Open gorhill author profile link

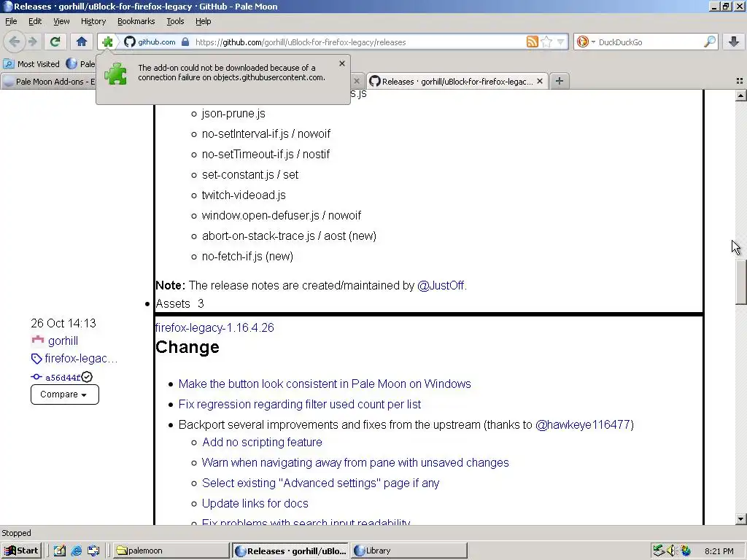[63, 341]
